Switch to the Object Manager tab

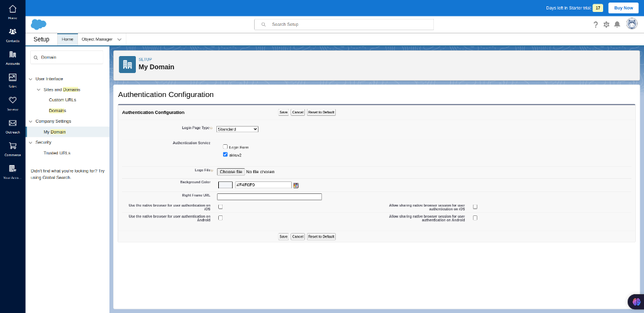(x=97, y=40)
